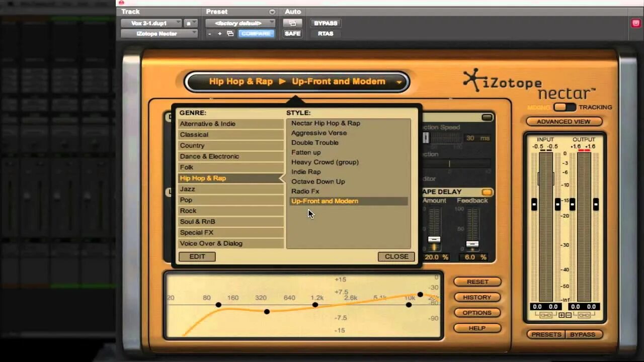Select the Pop genre
Viewport: 644px width, 362px height.
click(x=231, y=200)
